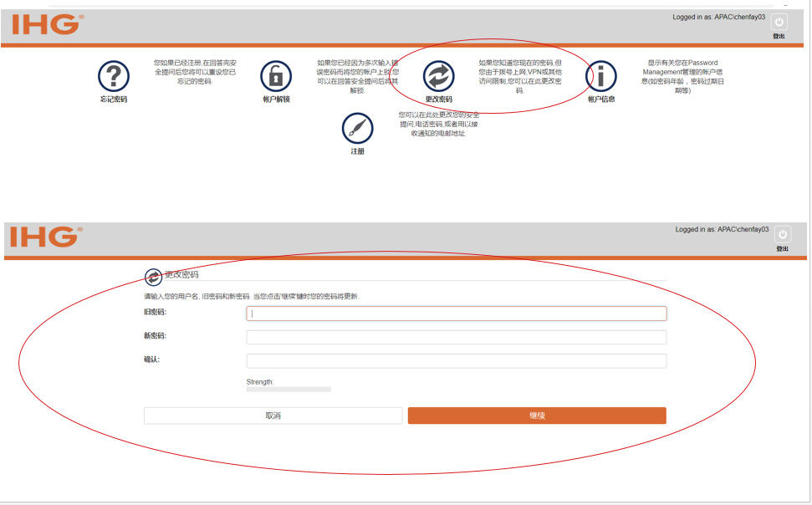Image resolution: width=812 pixels, height=505 pixels.
Task: Click into the 新密码 field
Action: click(x=456, y=337)
